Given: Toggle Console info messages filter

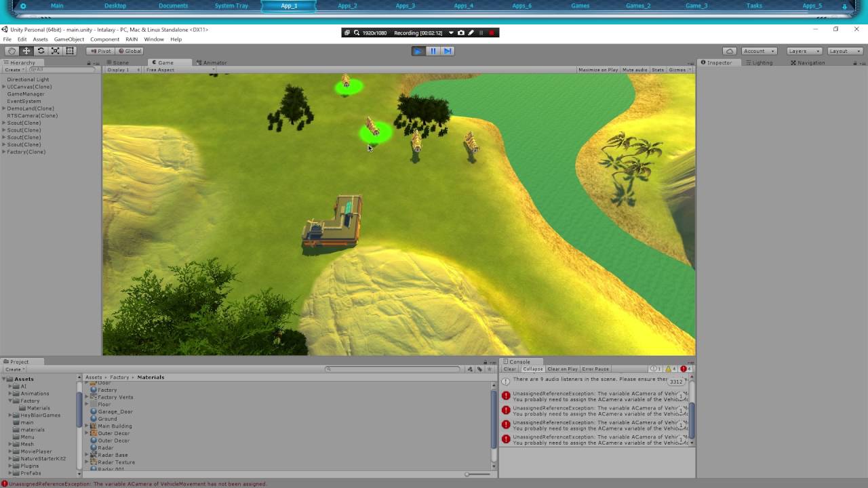Looking at the screenshot, I should pos(656,369).
